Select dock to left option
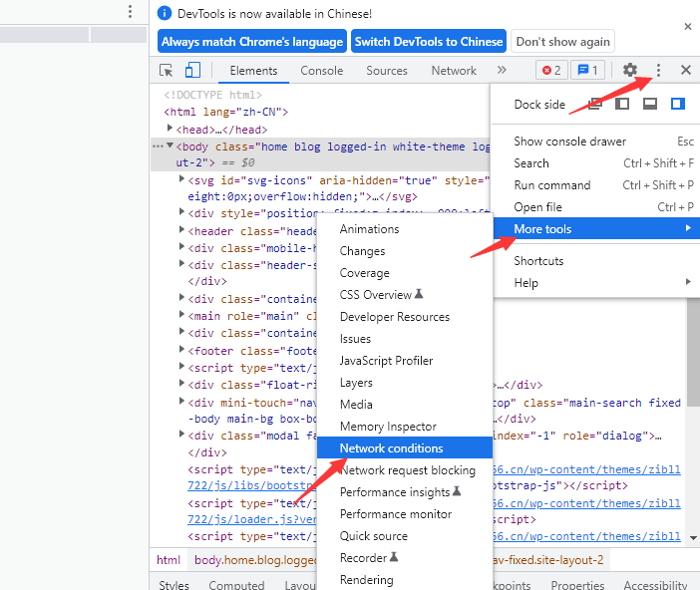 (622, 104)
